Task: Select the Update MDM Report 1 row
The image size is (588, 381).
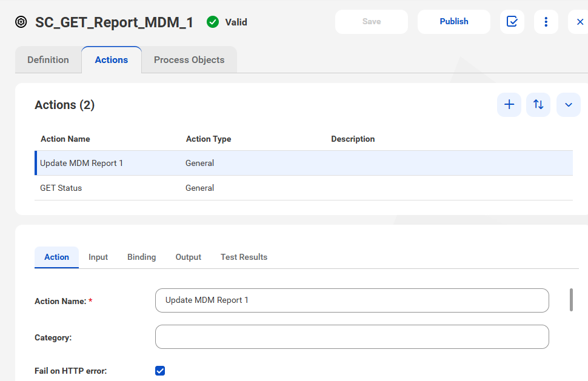Action: point(304,163)
